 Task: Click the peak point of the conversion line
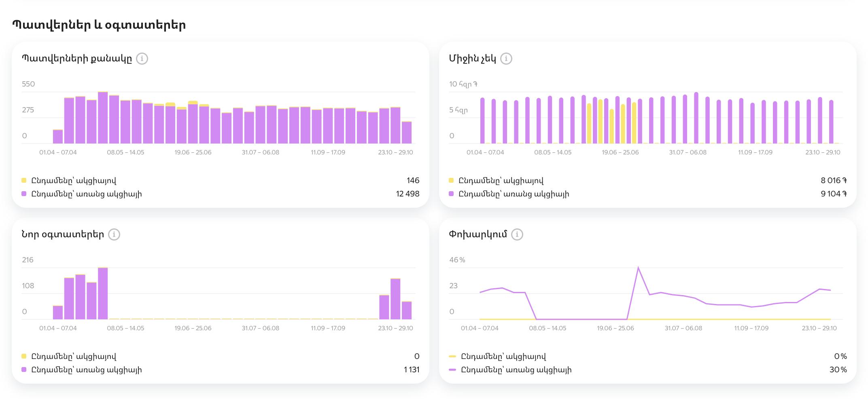(638, 268)
